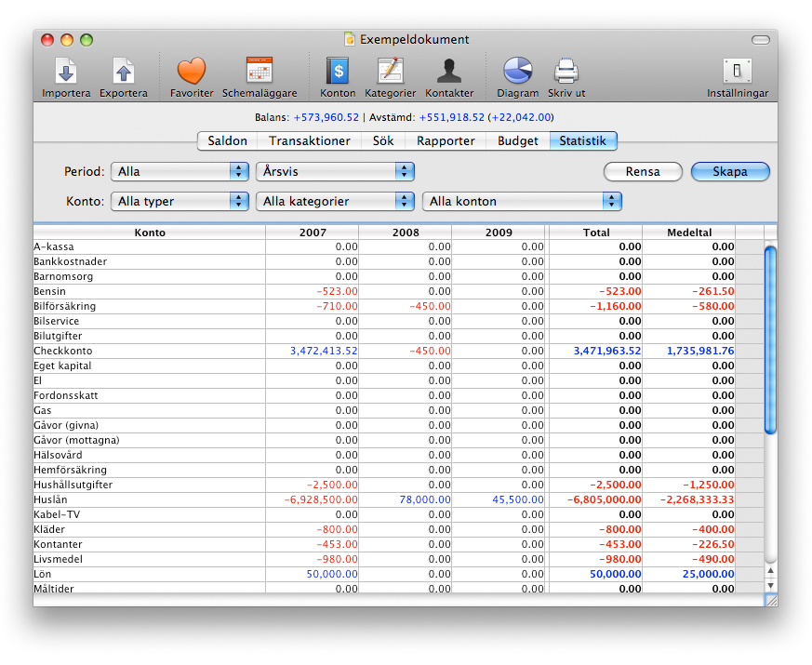
Task: Open the 'Alla typer' dropdown
Action: pyautogui.click(x=180, y=201)
